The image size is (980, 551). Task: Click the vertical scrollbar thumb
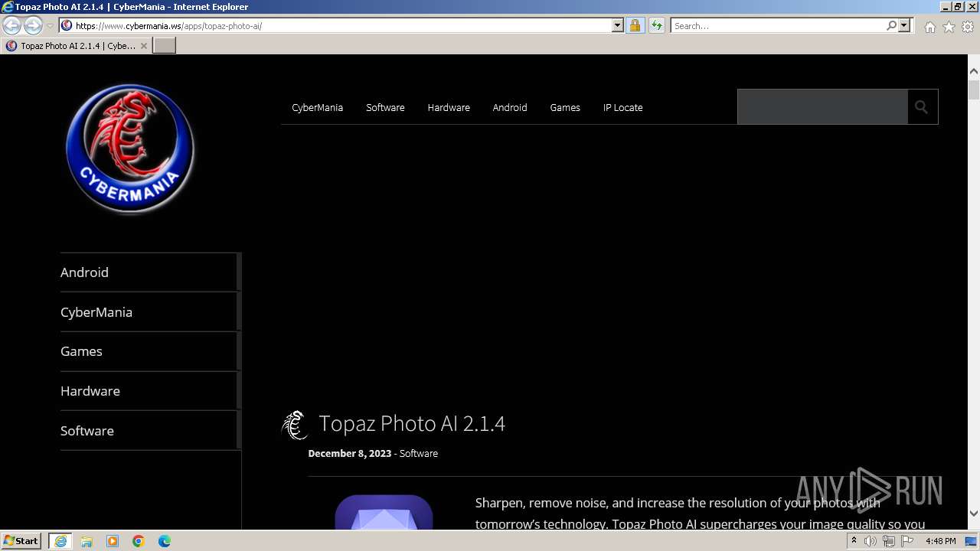tap(973, 90)
